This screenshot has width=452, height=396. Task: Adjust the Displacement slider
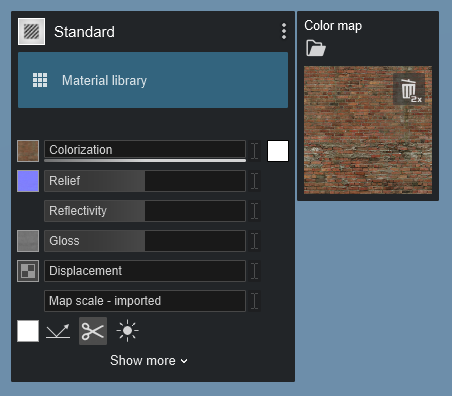point(145,271)
